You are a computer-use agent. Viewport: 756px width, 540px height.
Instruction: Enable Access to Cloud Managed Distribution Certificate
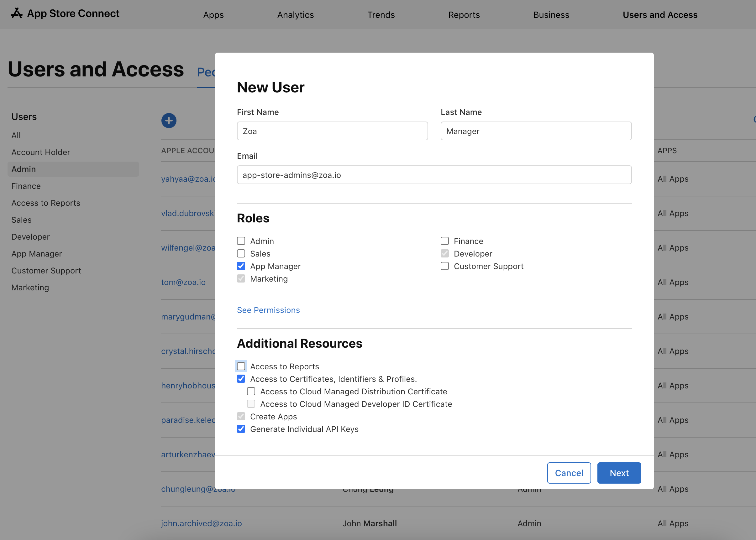(x=251, y=391)
